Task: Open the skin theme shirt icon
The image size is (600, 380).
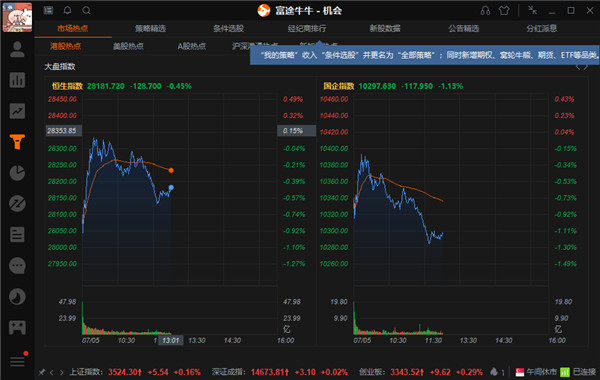Action: [x=504, y=11]
